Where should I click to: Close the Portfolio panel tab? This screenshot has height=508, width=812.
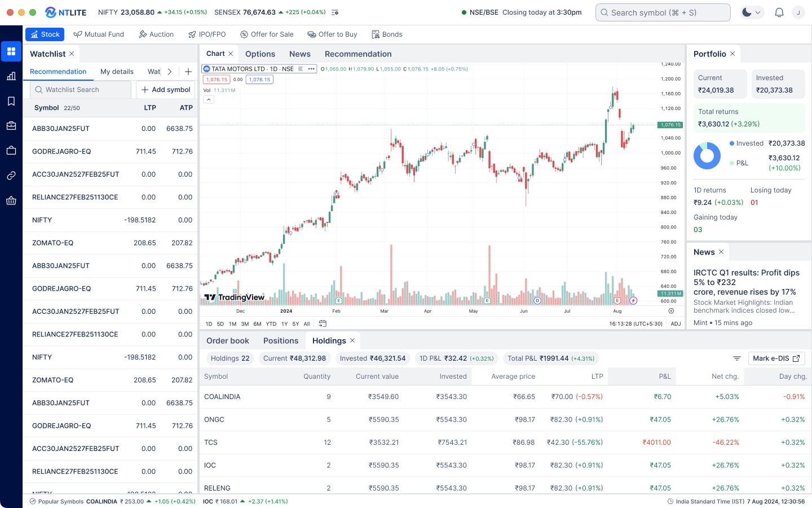coord(732,54)
